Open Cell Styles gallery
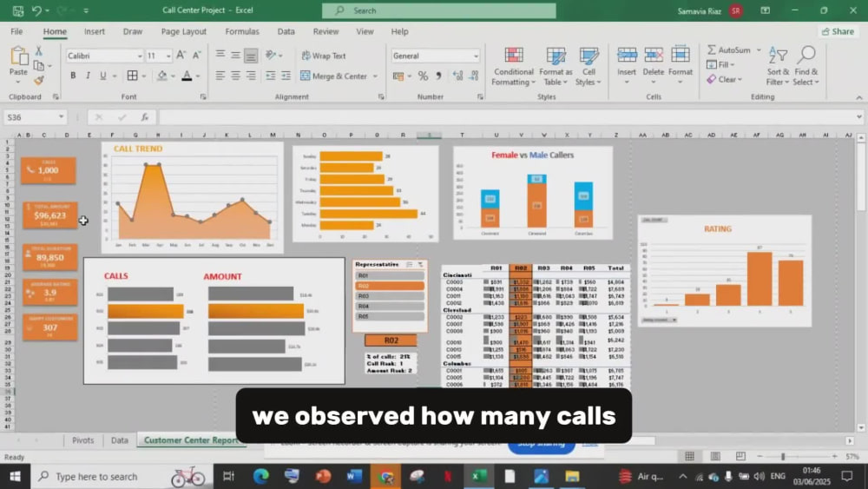 click(x=589, y=67)
